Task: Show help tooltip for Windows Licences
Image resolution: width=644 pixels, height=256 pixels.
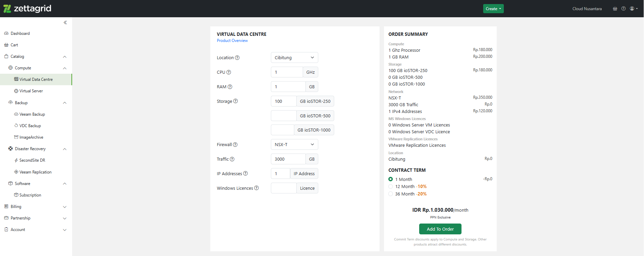Action: pos(256,188)
